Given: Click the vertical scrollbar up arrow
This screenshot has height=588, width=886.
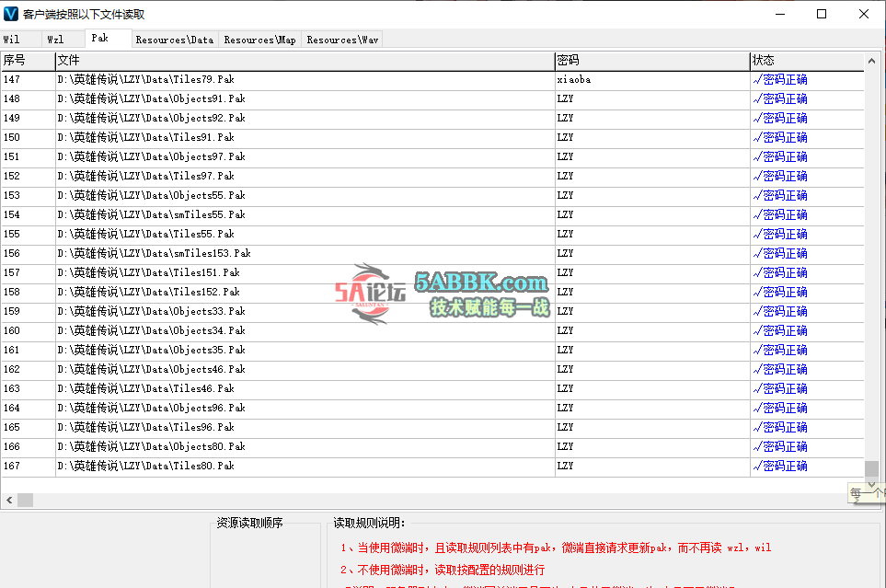Looking at the screenshot, I should (x=871, y=61).
